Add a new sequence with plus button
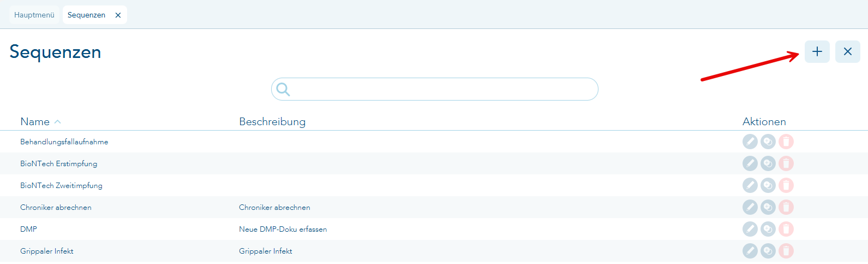The width and height of the screenshot is (868, 264). [817, 51]
